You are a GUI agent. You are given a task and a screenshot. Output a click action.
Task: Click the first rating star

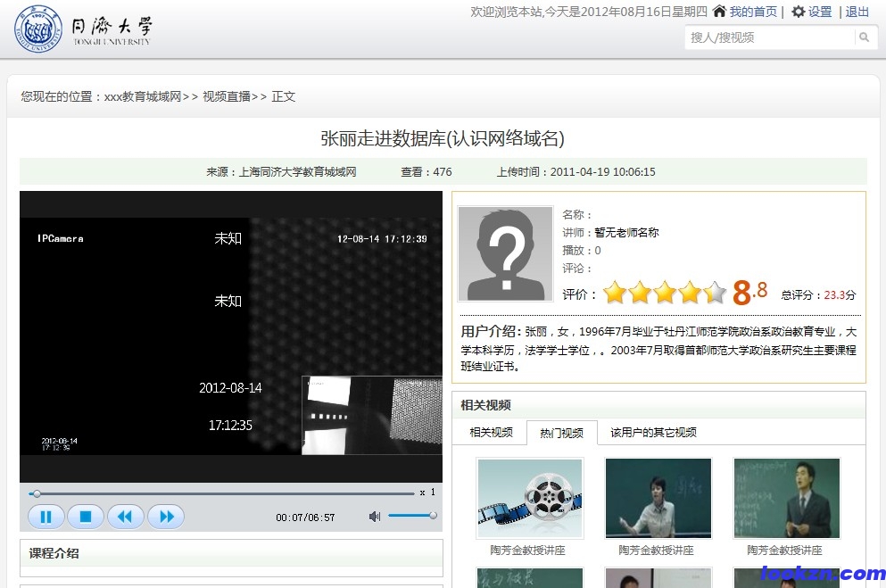coord(615,293)
